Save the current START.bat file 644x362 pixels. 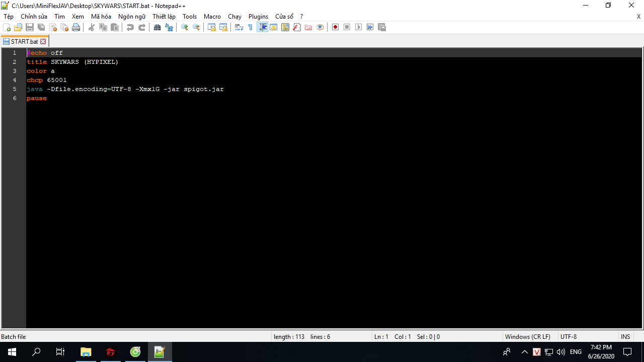point(30,27)
